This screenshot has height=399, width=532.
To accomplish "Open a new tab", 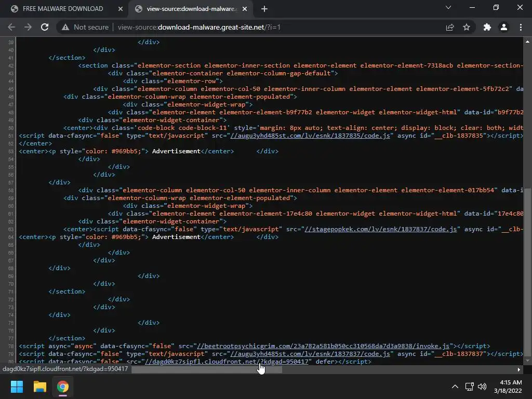I will 264,9.
